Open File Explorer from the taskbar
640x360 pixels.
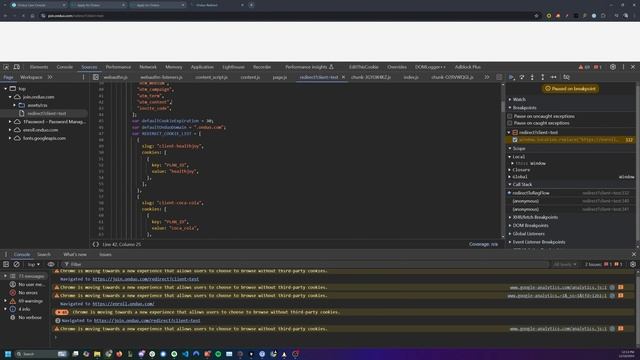tap(97, 354)
